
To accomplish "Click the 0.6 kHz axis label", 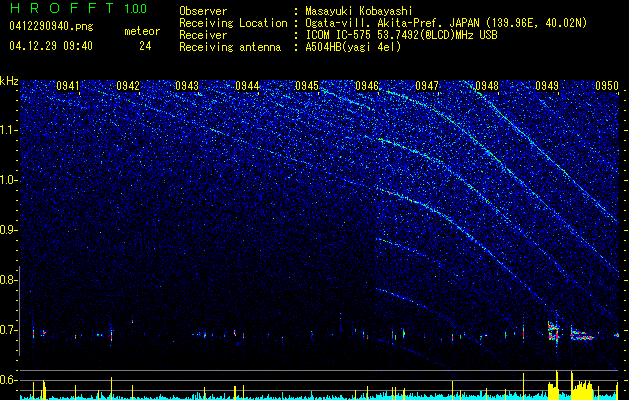I will (8, 380).
